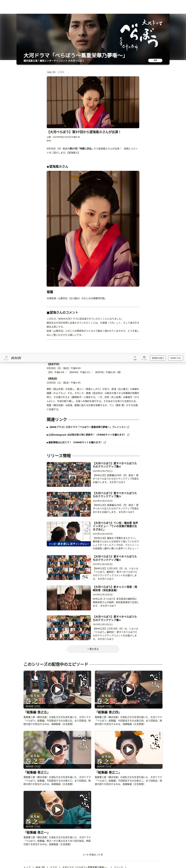Select the ドラマ tag below the banner
Screen dimensions: 186x868
click(x=61, y=72)
